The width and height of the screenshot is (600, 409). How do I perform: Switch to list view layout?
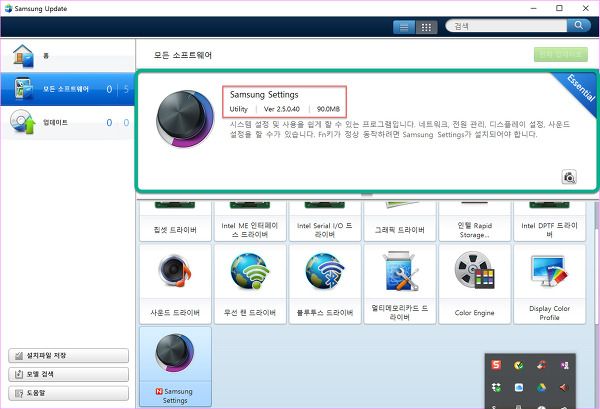coord(404,27)
